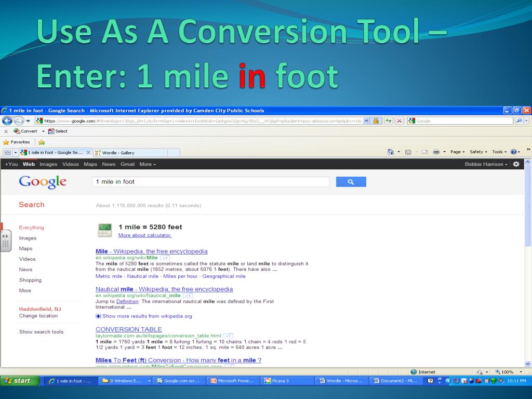Click the Convert toolbar button
532x399 pixels.
coord(25,131)
